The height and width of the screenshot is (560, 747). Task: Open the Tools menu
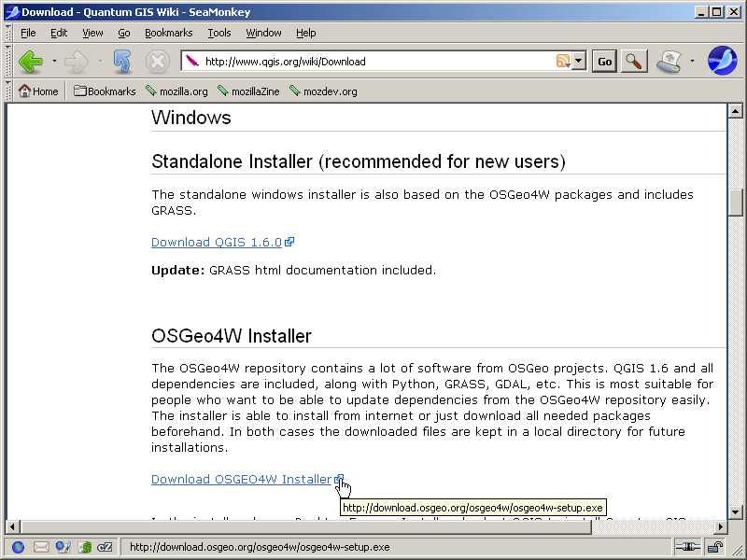(219, 33)
